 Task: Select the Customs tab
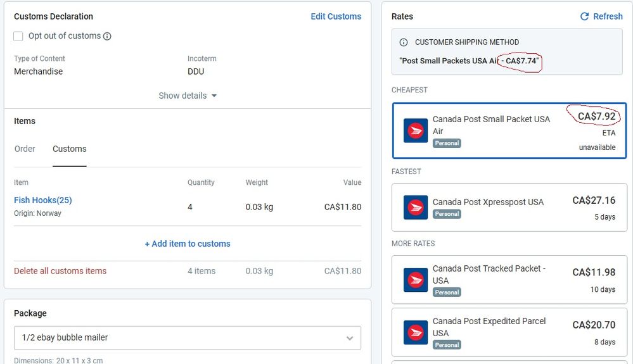[69, 149]
